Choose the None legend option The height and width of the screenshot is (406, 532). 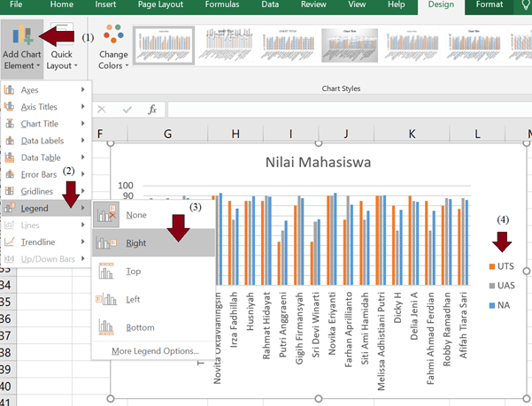pyautogui.click(x=136, y=215)
